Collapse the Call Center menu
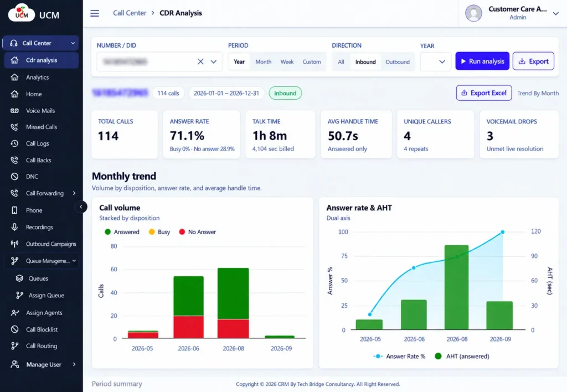 (73, 43)
